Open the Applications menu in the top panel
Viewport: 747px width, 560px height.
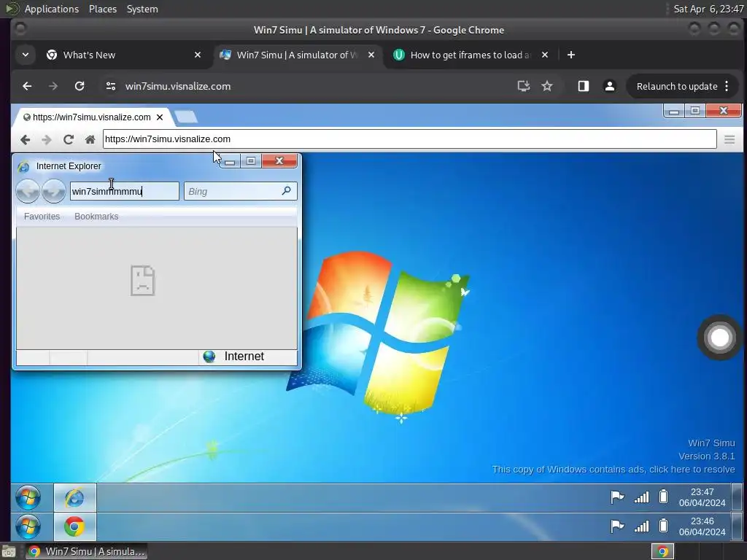click(x=52, y=9)
